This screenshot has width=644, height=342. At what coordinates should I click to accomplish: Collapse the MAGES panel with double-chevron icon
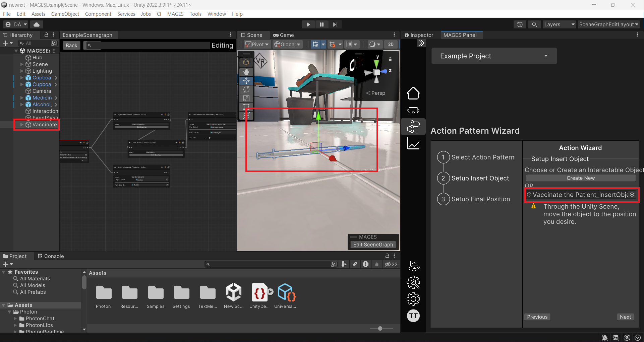(x=421, y=43)
